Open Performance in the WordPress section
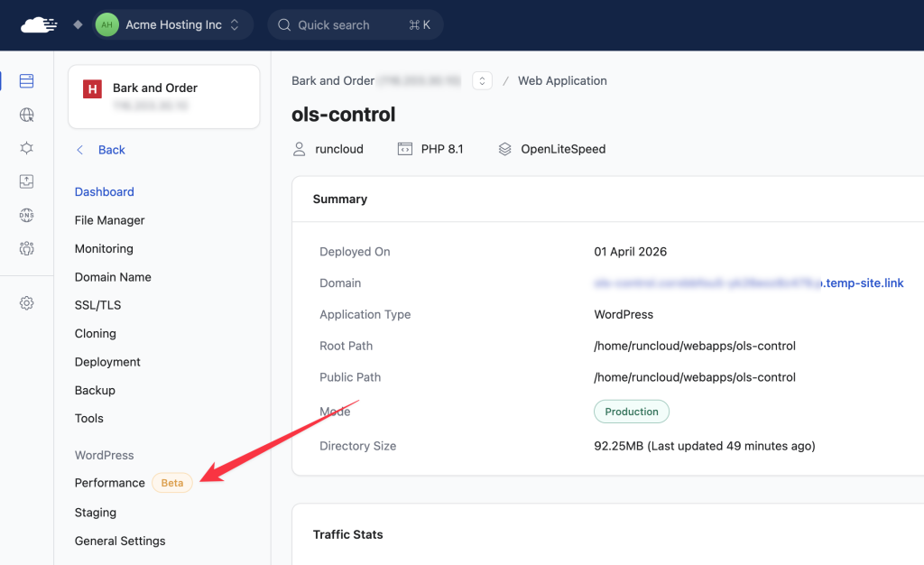The height and width of the screenshot is (565, 924). pos(109,483)
